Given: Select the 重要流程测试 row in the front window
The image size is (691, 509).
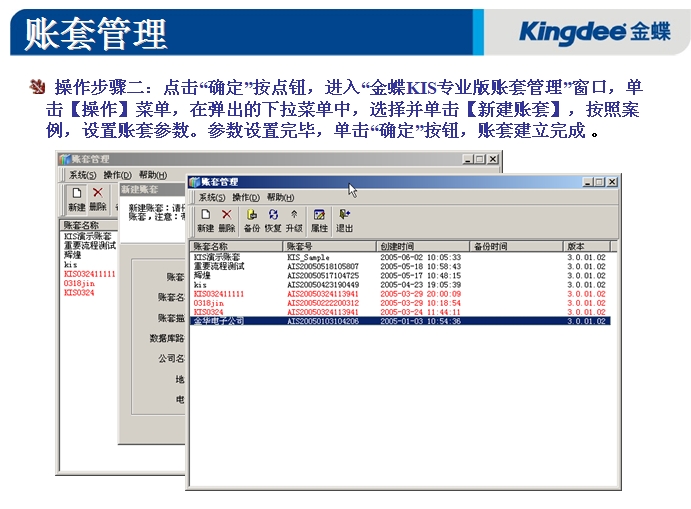Looking at the screenshot, I should pyautogui.click(x=400, y=266).
